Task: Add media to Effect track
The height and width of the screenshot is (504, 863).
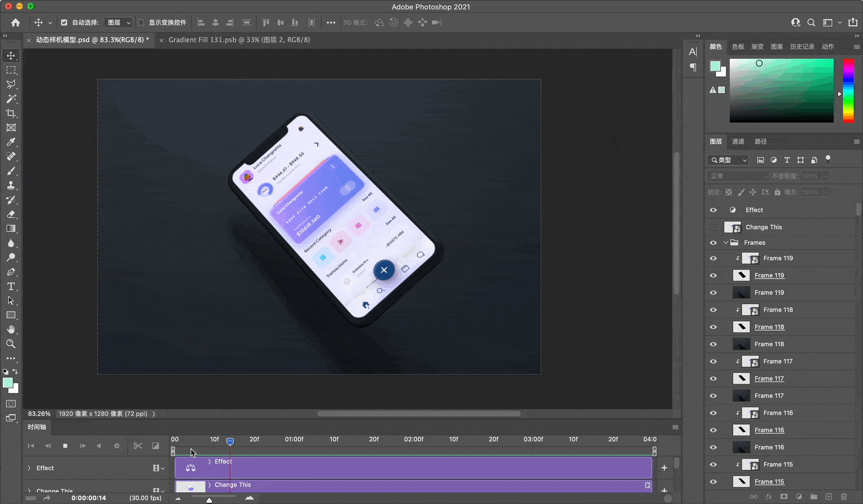Action: [664, 468]
